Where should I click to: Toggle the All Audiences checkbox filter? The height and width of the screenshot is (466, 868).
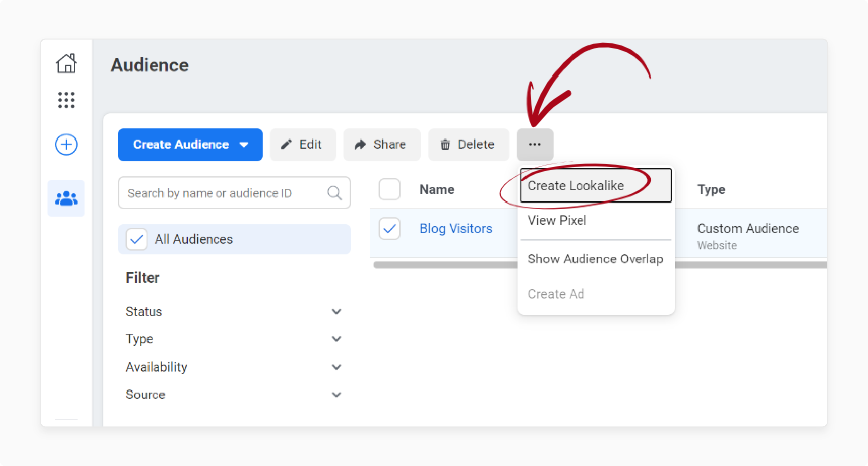point(137,238)
